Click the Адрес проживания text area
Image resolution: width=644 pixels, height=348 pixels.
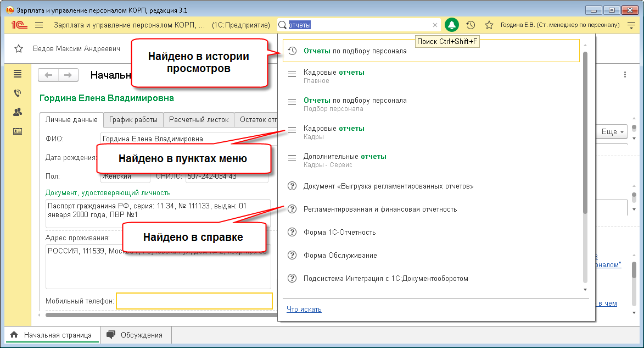[x=158, y=267]
